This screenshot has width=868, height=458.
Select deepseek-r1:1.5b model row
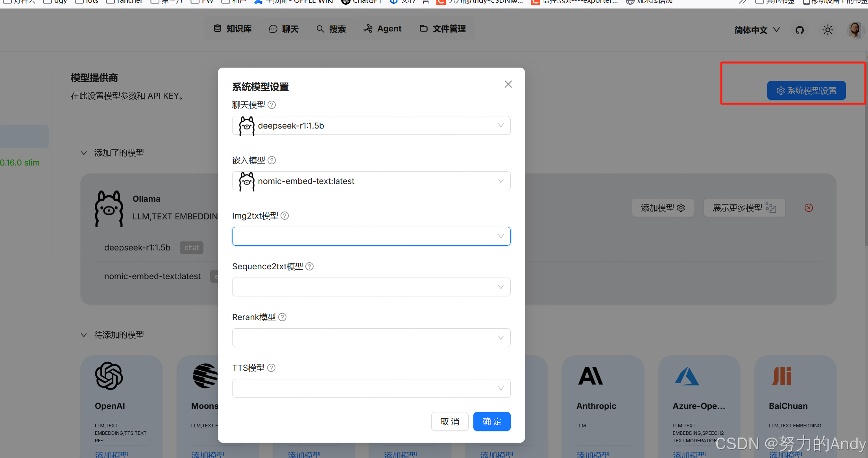(137, 248)
